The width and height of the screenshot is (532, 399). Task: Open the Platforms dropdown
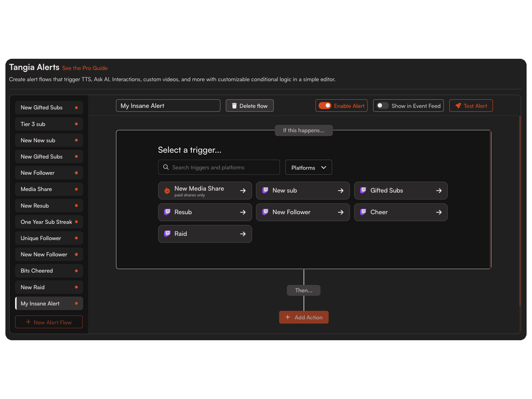tap(309, 168)
